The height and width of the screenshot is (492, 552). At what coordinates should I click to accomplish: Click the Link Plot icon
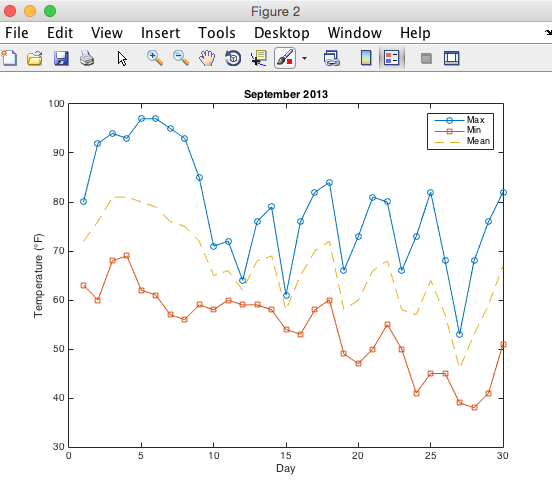[332, 58]
